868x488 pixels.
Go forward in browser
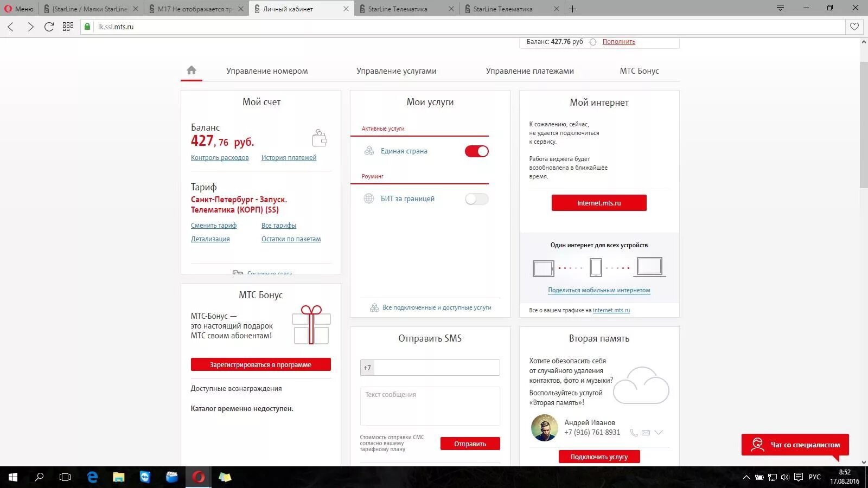30,27
